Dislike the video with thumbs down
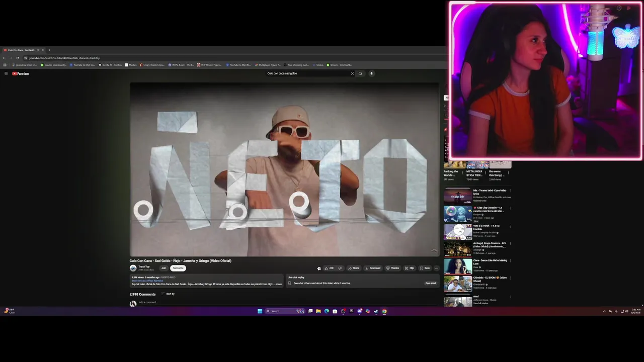The width and height of the screenshot is (644, 362). (x=340, y=268)
